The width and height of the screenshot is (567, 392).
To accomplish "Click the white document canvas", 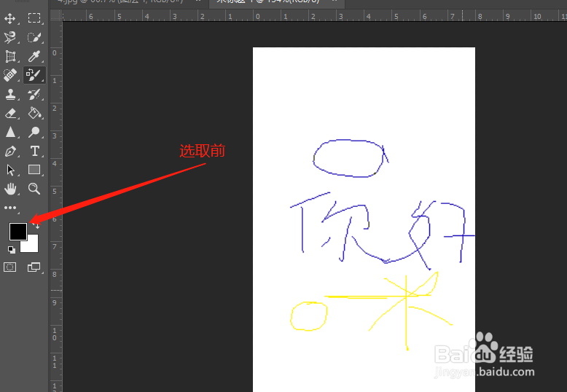I will click(x=364, y=219).
